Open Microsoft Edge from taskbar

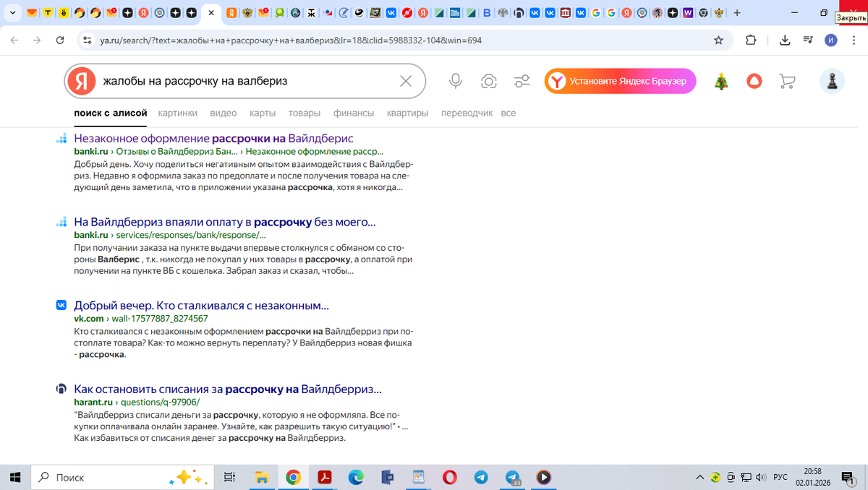point(356,477)
